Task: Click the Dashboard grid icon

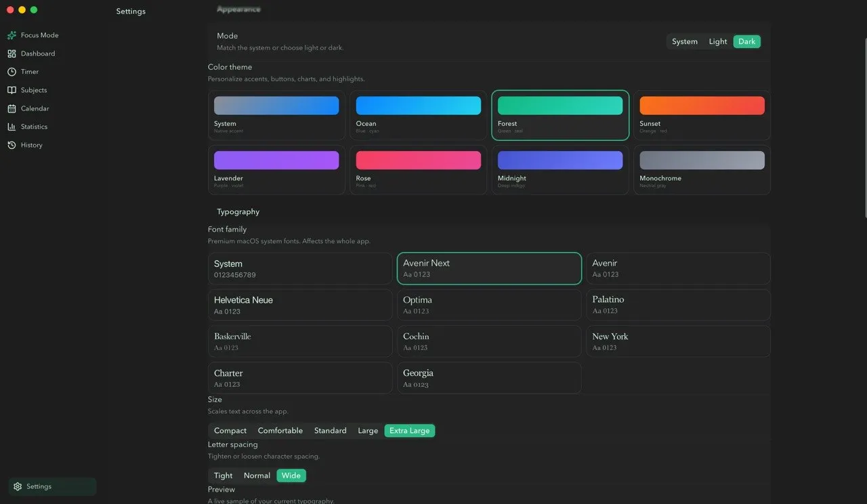Action: point(12,54)
